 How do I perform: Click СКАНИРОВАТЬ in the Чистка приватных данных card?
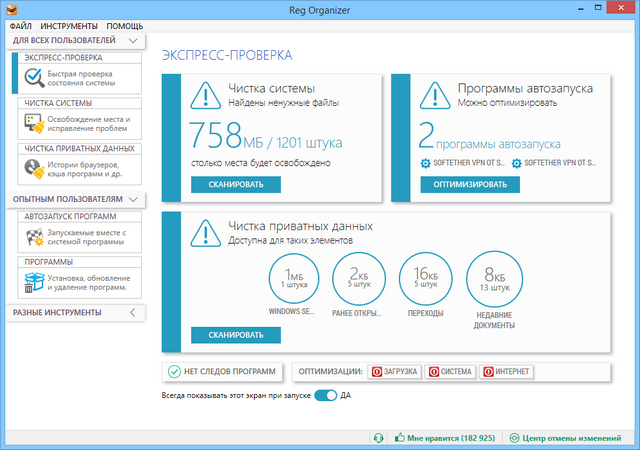[x=236, y=335]
